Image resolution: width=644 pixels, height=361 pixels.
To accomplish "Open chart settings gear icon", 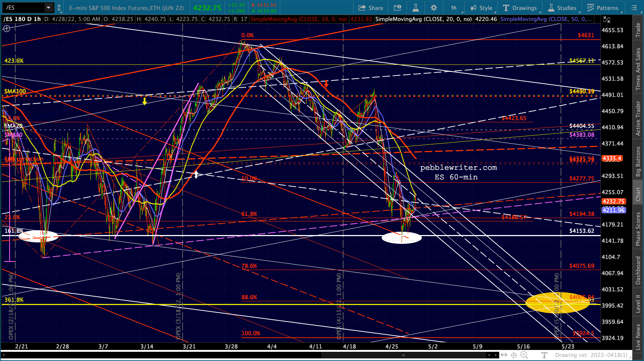I will coord(434,8).
